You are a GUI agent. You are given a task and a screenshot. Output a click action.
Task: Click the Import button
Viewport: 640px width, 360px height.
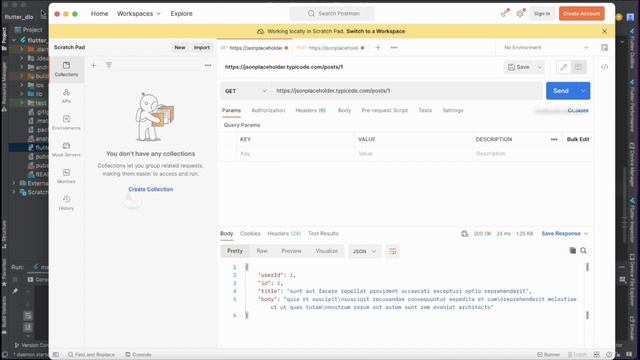point(202,47)
